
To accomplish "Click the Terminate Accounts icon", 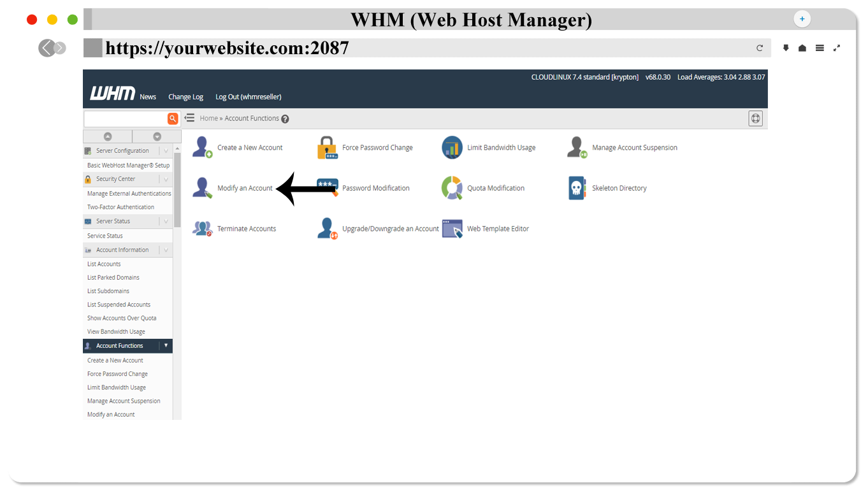I will pyautogui.click(x=202, y=229).
